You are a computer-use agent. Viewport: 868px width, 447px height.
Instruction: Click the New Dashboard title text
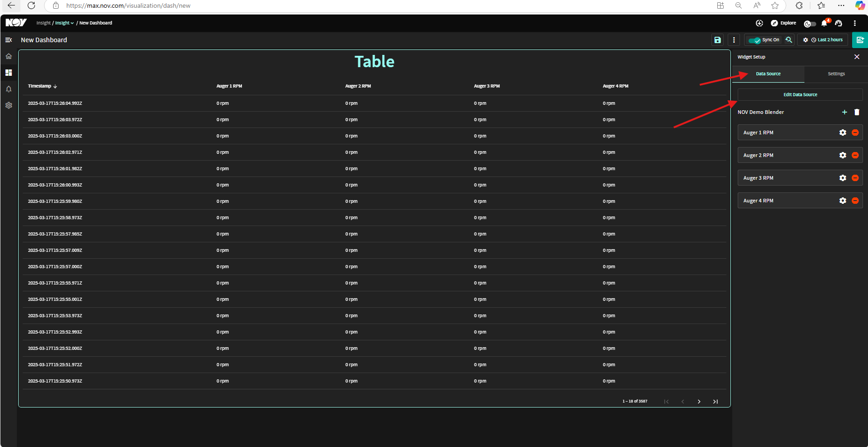coord(44,40)
